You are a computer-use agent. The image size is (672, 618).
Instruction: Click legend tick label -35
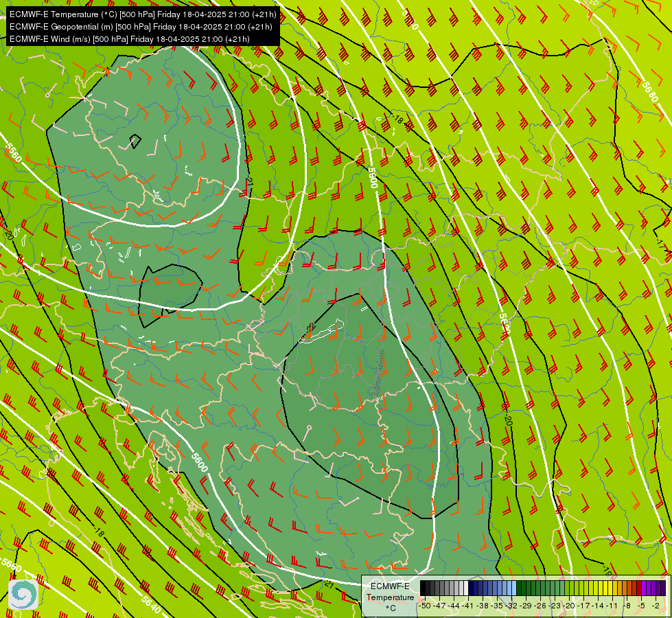click(497, 606)
